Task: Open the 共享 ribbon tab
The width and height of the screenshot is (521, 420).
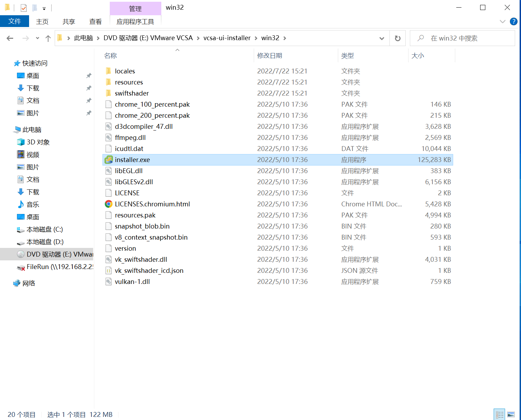Action: [x=69, y=21]
